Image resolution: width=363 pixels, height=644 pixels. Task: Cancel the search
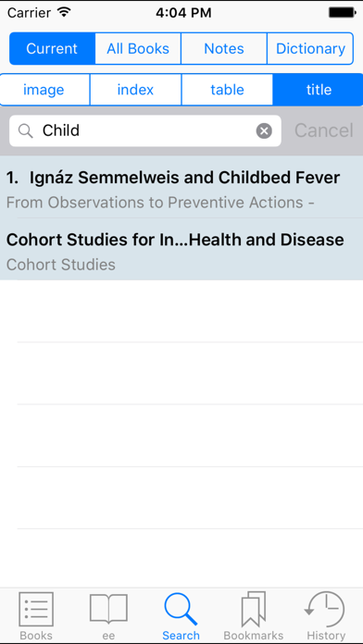pyautogui.click(x=324, y=130)
